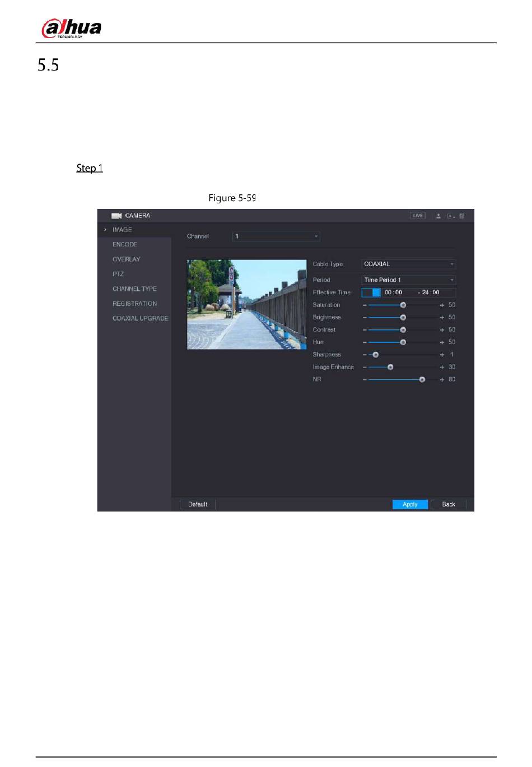Click the Apply button

click(x=410, y=504)
